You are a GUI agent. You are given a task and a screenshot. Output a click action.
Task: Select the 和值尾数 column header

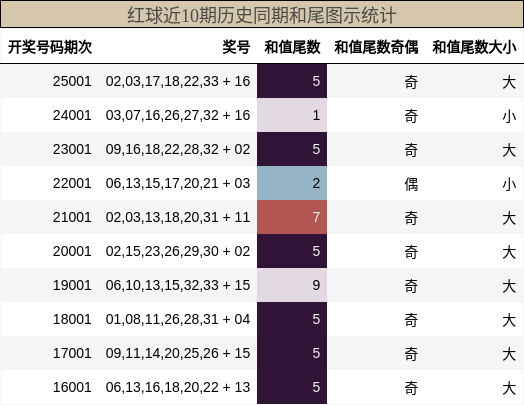coord(292,47)
